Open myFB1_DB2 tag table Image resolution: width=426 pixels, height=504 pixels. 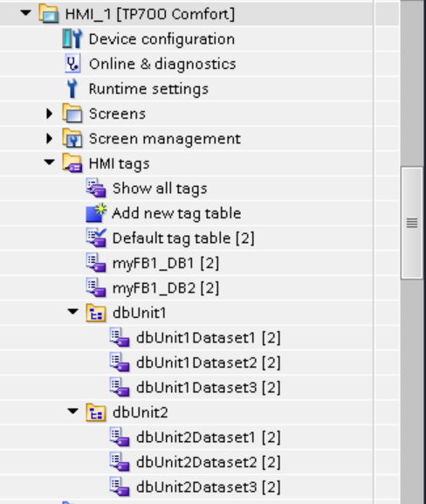pyautogui.click(x=166, y=287)
